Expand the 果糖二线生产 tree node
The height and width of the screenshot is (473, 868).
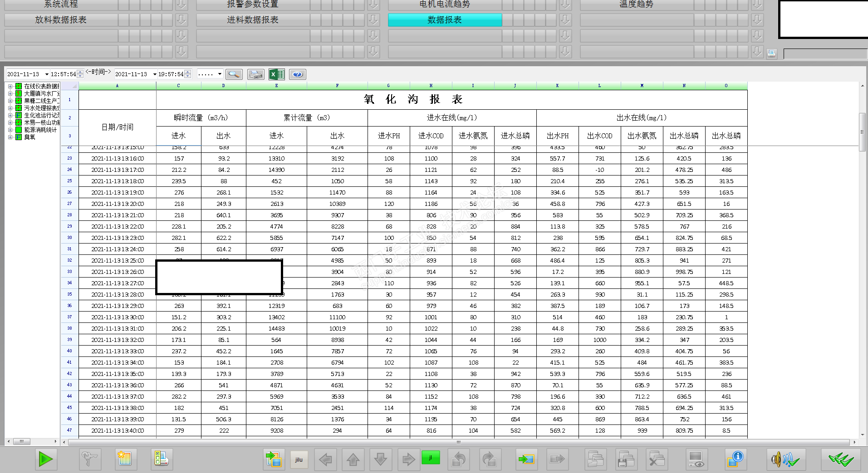(x=10, y=101)
